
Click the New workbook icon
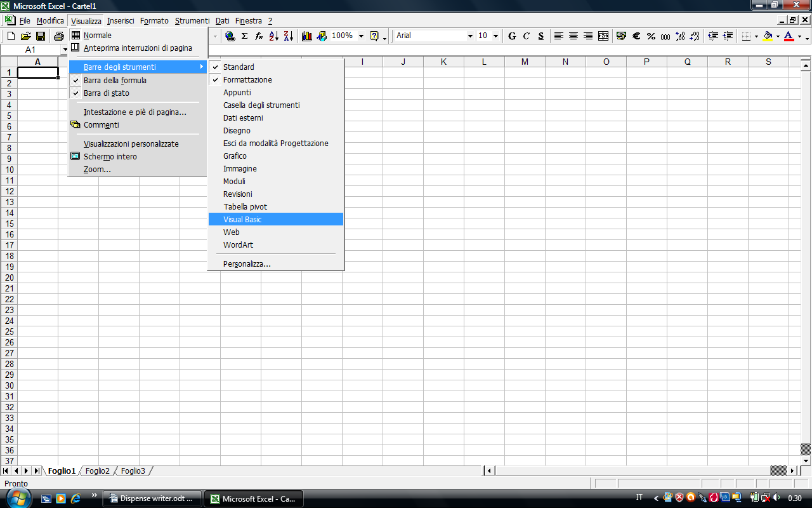click(x=11, y=36)
